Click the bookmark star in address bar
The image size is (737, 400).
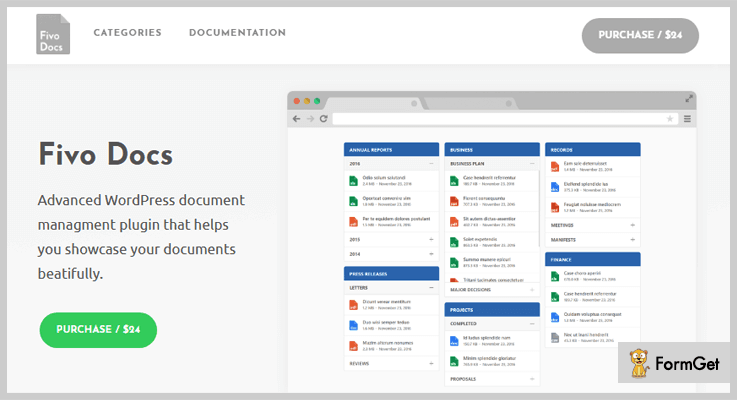click(x=670, y=119)
